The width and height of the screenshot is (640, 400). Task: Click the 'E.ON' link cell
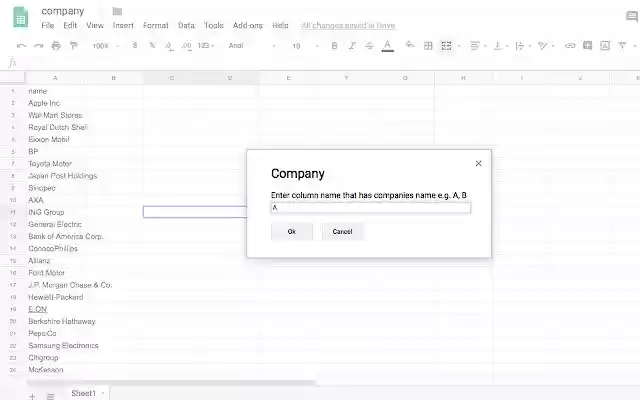[38, 309]
